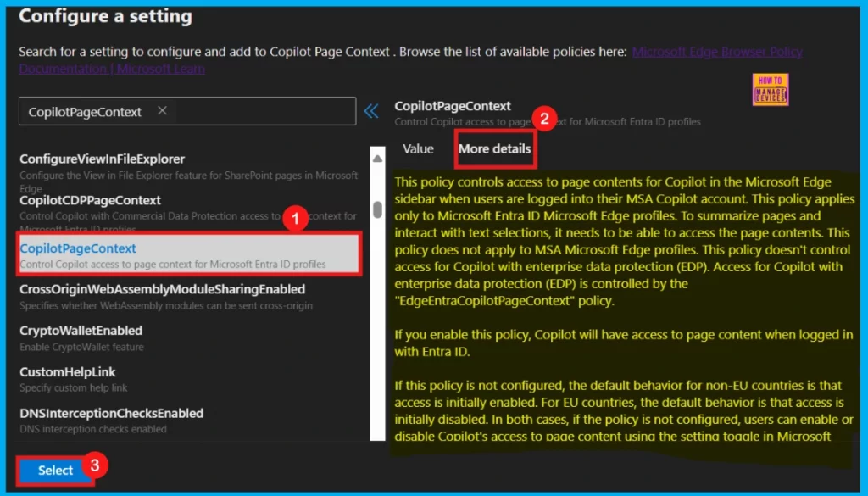This screenshot has width=868, height=496.
Task: Click the CopilotPageContext heading in details pane
Action: click(453, 106)
